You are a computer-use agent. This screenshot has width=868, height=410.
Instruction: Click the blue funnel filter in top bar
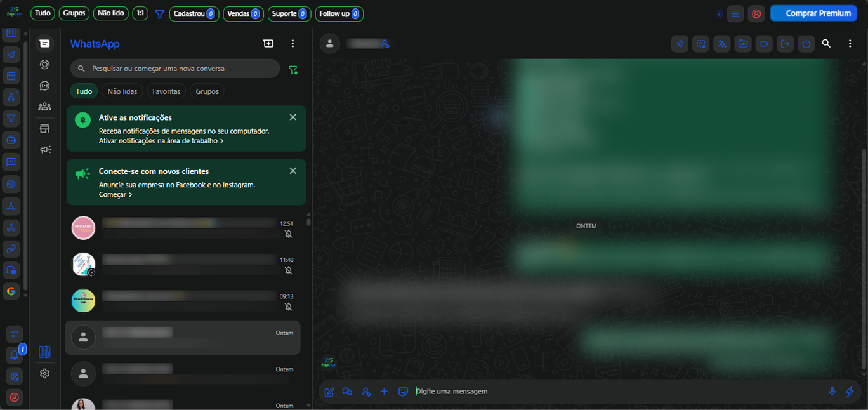click(160, 13)
